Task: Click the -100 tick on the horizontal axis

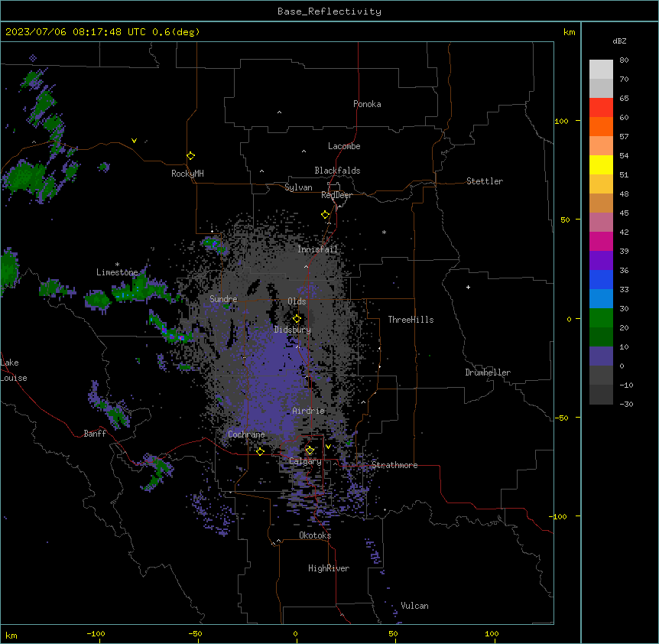Action: 96,633
